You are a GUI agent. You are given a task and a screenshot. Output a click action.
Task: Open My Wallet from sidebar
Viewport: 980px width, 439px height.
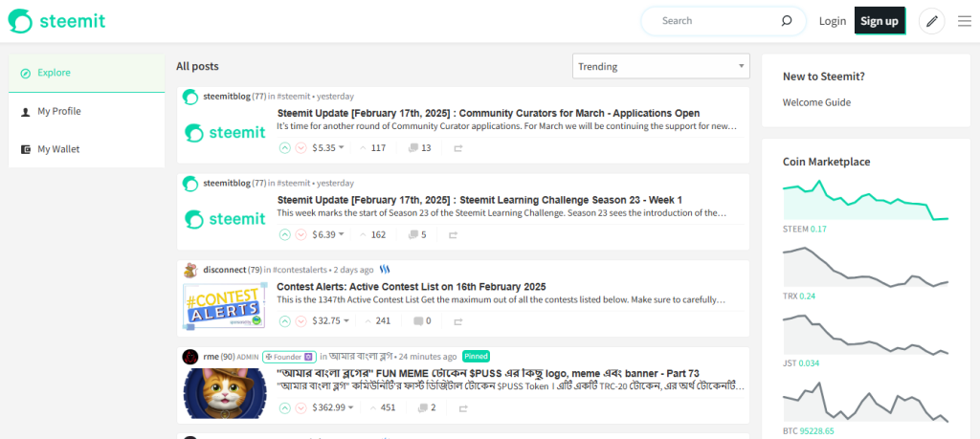click(58, 149)
